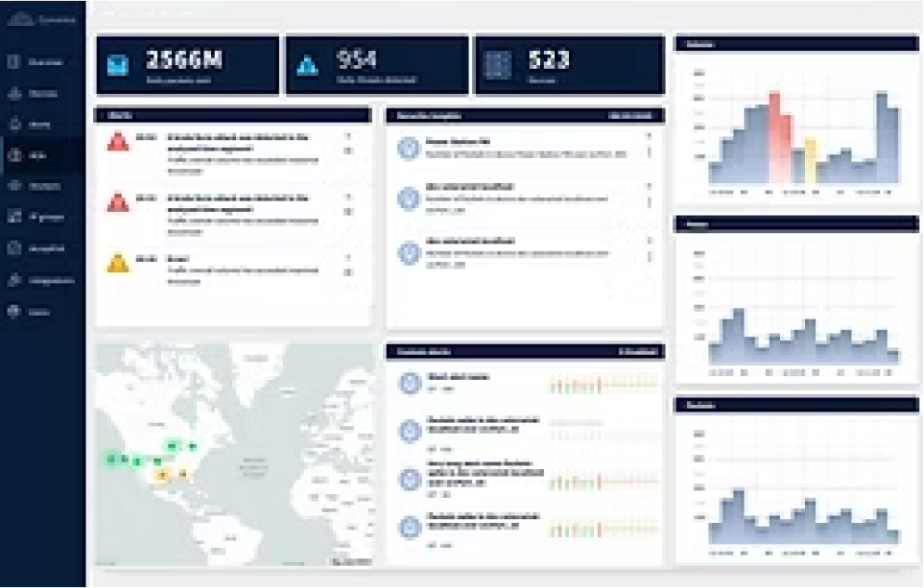Click the 2566M statistics card

(x=187, y=65)
